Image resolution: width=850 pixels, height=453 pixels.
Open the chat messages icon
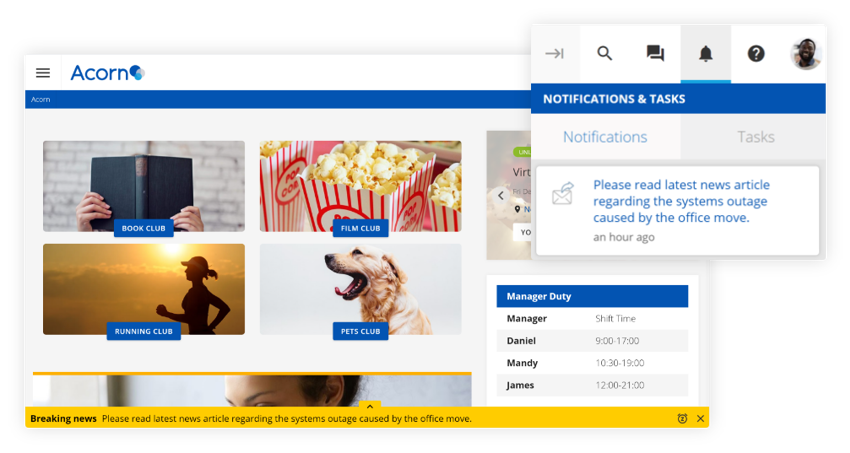click(655, 54)
